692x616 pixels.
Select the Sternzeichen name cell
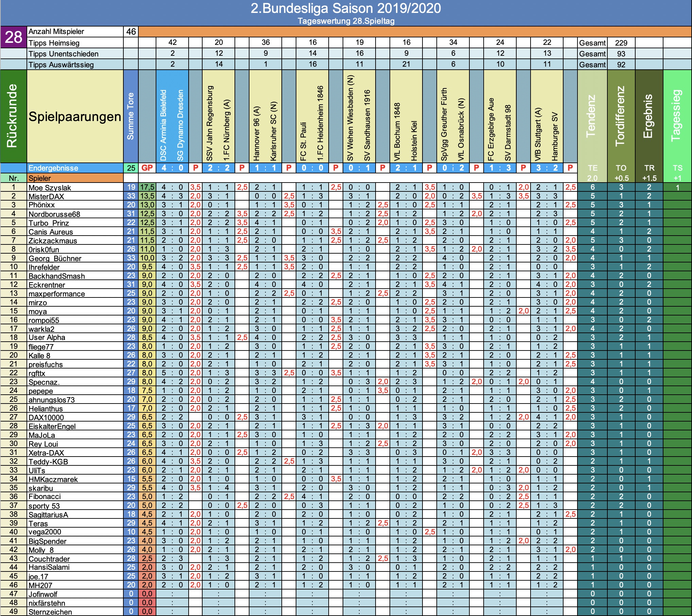(x=75, y=612)
